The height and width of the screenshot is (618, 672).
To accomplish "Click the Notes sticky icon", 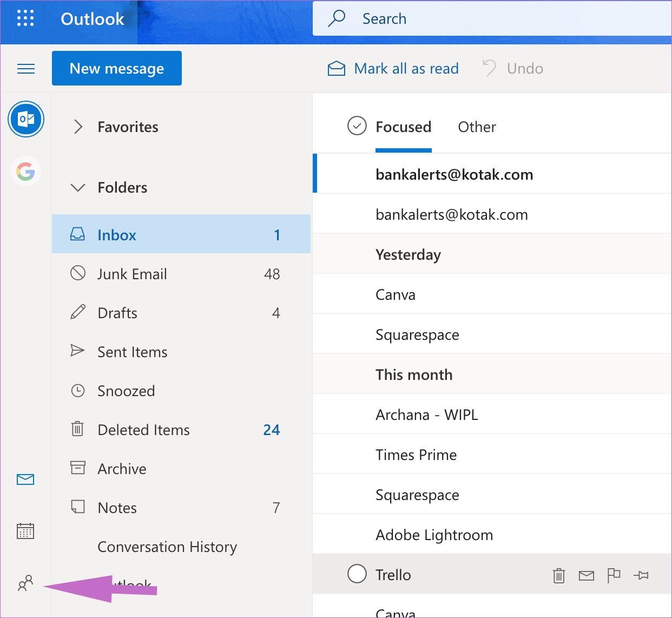I will [x=78, y=507].
